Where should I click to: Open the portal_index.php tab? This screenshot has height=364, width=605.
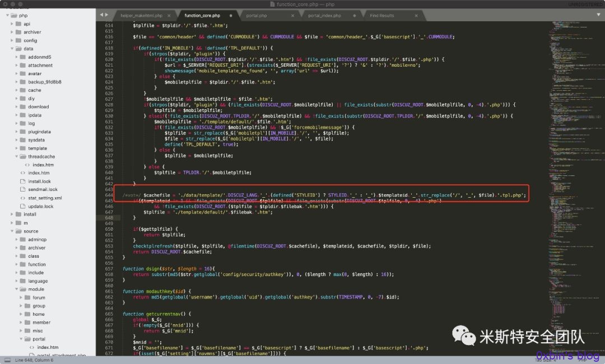click(324, 16)
